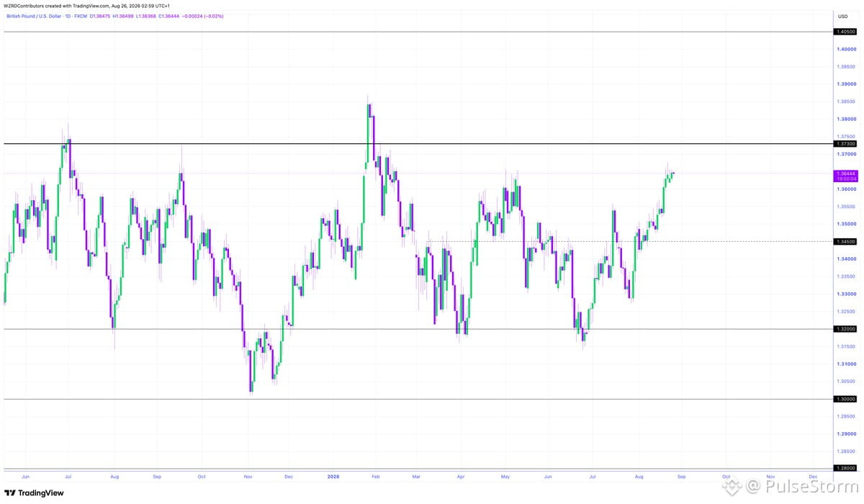Screen dimensions: 864x504
Task: Click the 1.35000 price axis label
Action: tap(845, 224)
